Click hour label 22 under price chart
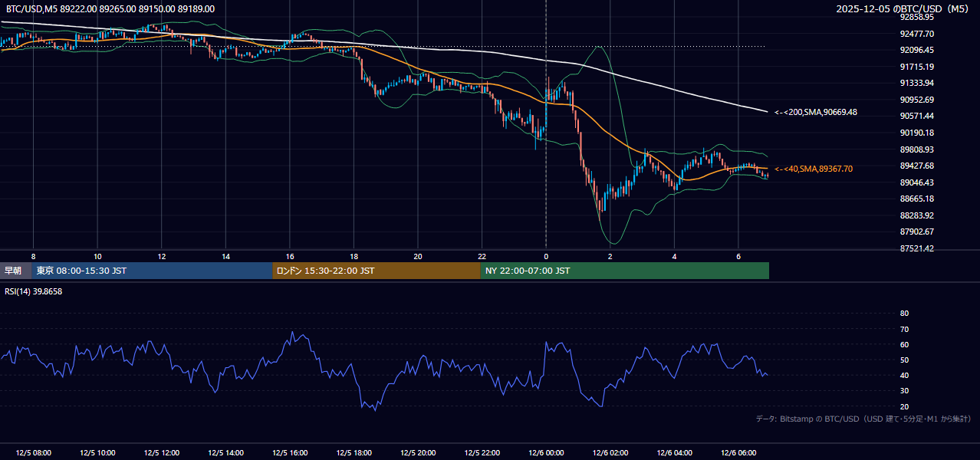This screenshot has height=460, width=980. (x=482, y=256)
